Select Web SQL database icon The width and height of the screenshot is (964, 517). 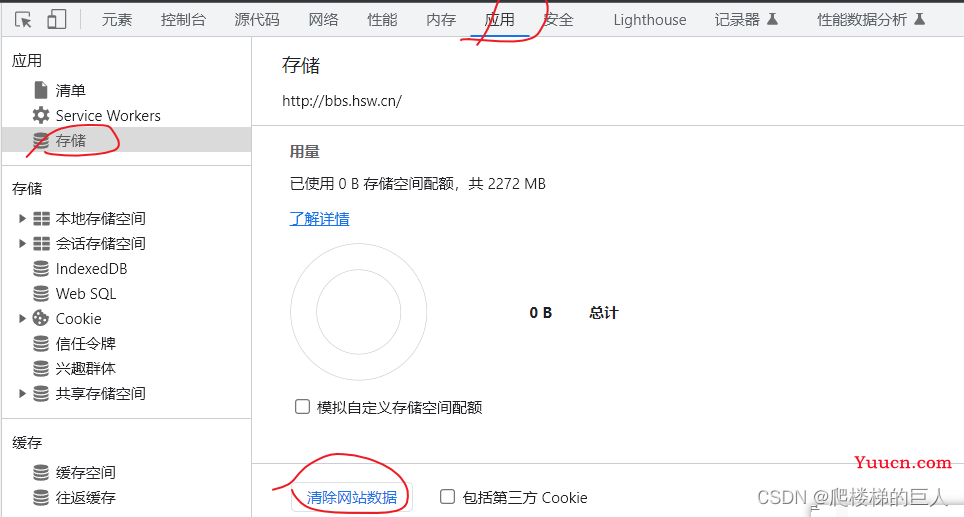tap(41, 294)
